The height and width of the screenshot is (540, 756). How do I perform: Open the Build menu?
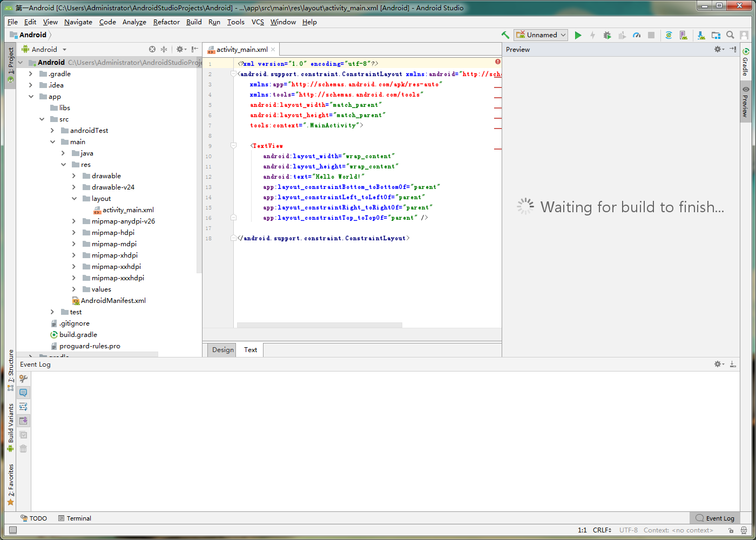click(194, 22)
